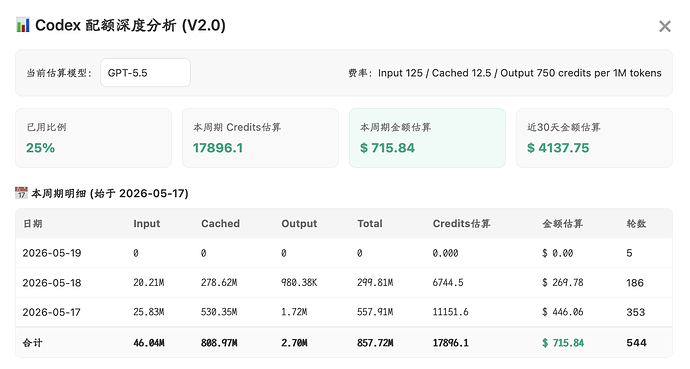Click rounds count 5
Screen dimensions: 690x369
[629, 253]
